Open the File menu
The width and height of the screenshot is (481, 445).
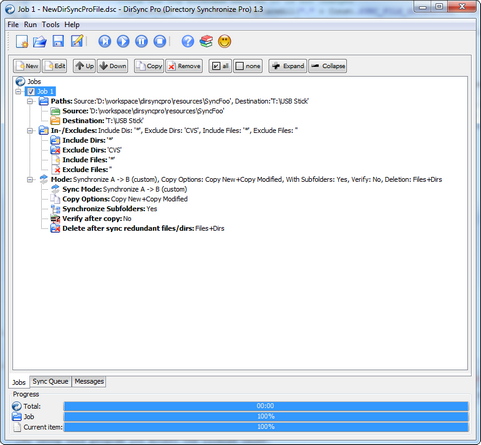pos(13,25)
